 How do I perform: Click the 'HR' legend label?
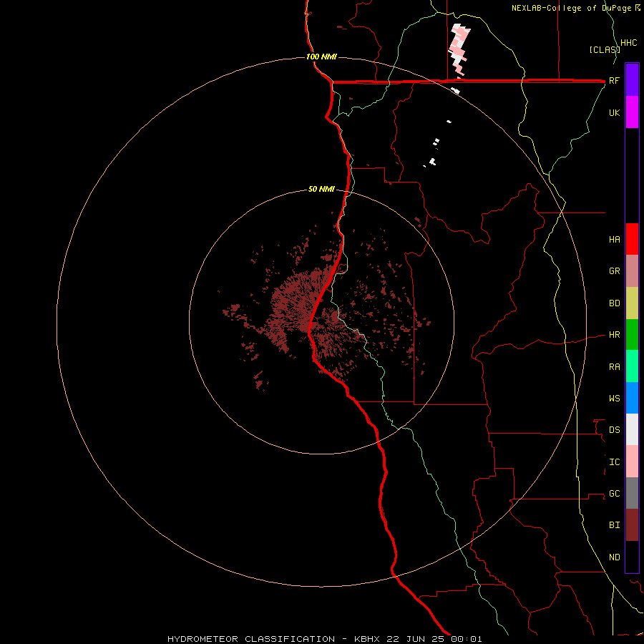point(614,335)
